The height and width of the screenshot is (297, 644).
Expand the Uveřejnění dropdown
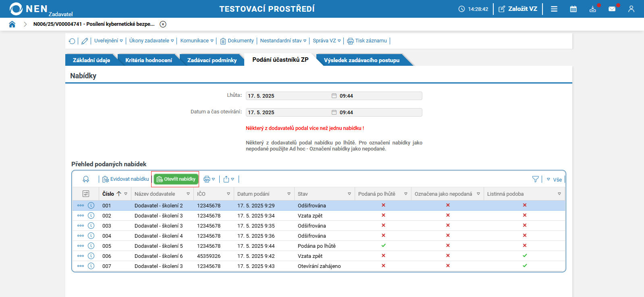click(108, 41)
